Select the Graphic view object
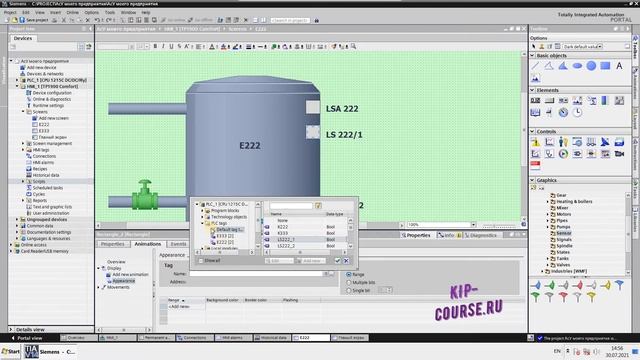Screen dimensions: 640x360 535,78
